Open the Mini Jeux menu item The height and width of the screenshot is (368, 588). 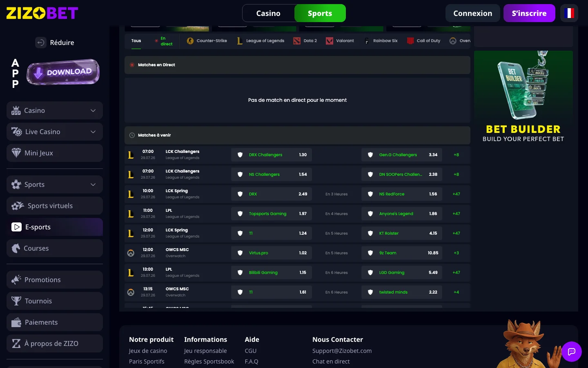click(55, 153)
